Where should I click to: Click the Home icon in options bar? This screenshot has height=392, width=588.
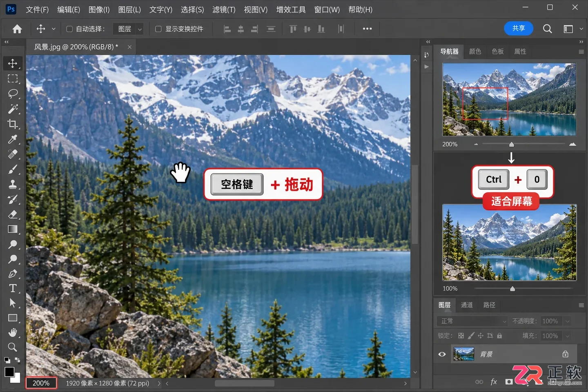17,29
